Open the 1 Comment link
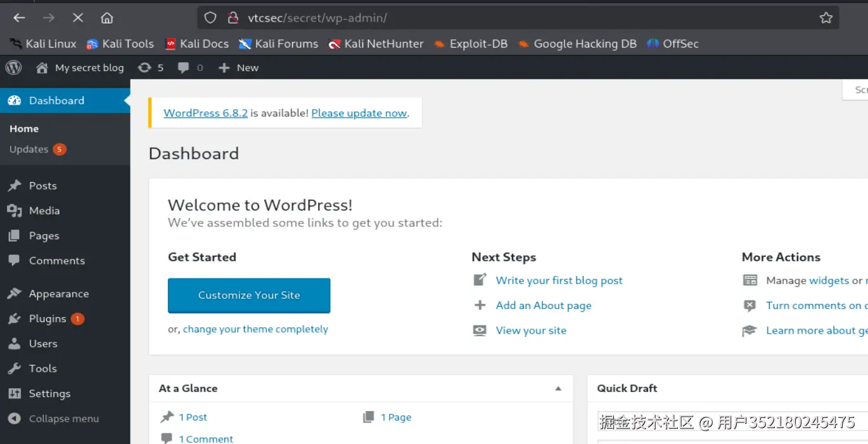Viewport: 868px width, 444px height. (206, 439)
